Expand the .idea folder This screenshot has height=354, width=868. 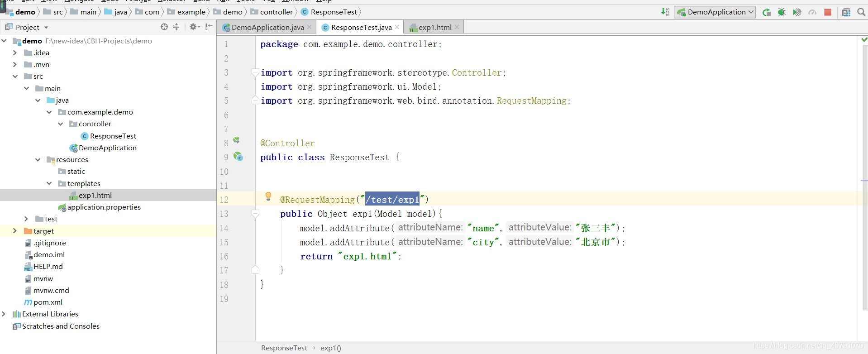click(15, 53)
